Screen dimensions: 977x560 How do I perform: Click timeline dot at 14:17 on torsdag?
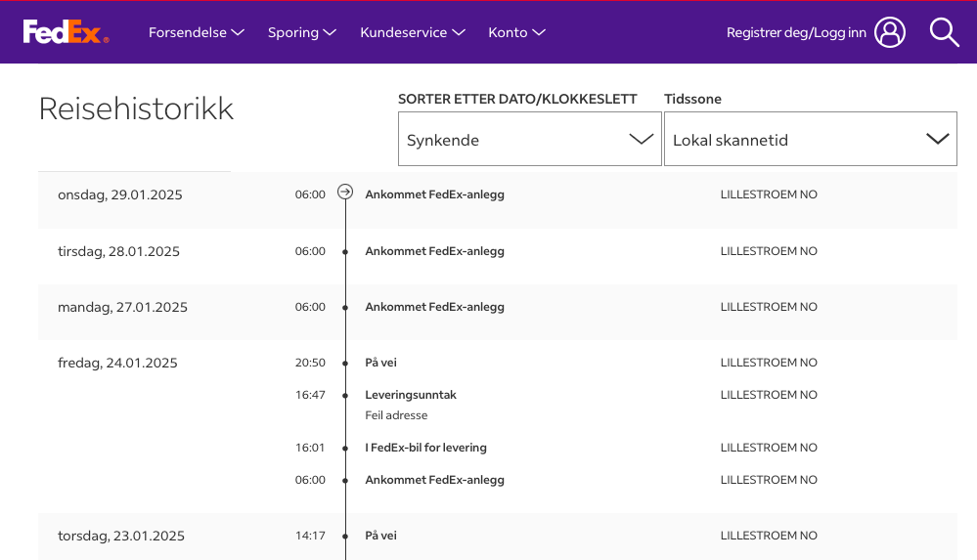[345, 537]
